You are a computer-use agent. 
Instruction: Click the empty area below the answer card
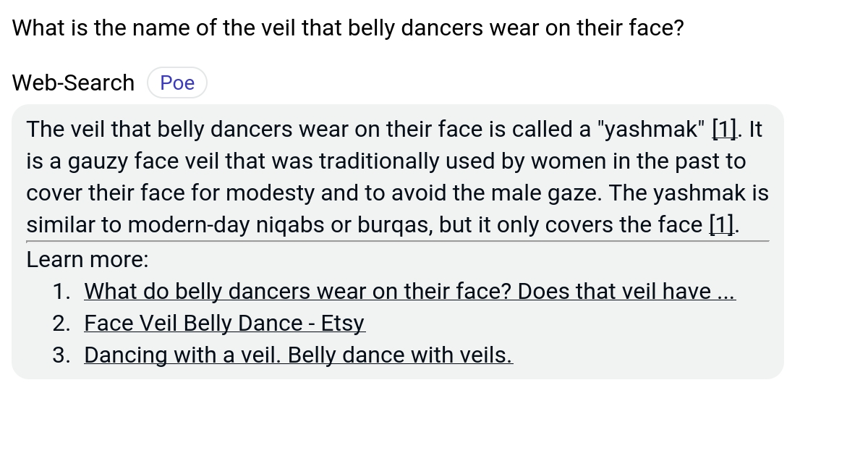pyautogui.click(x=434, y=420)
